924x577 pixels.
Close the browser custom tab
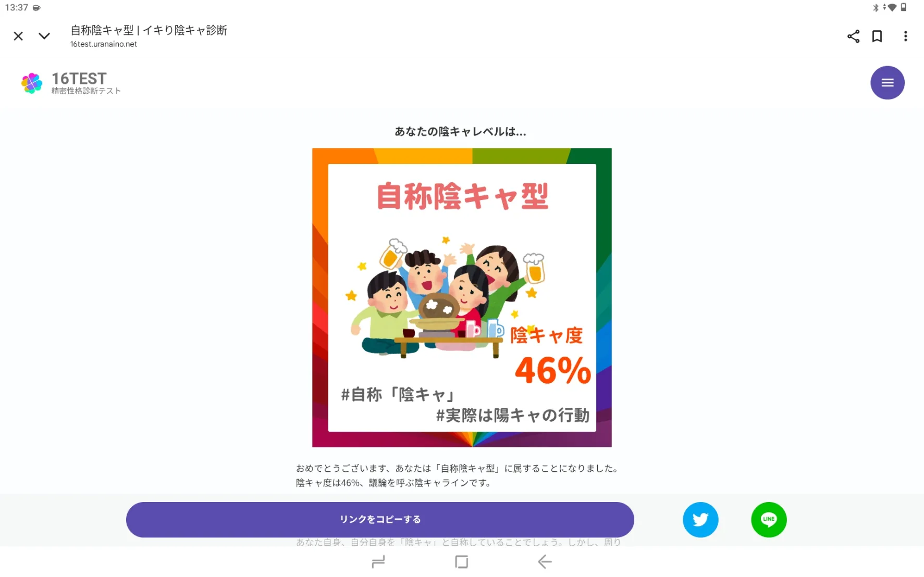(x=18, y=36)
